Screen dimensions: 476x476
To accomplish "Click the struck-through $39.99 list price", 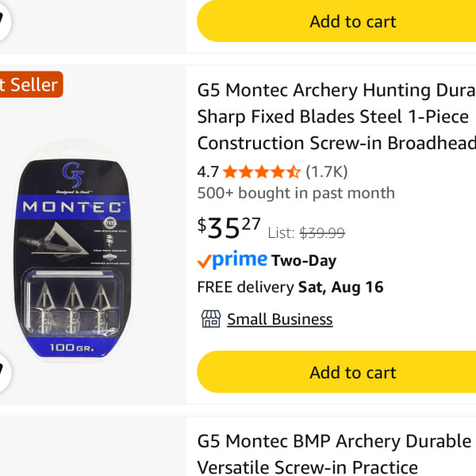I will pyautogui.click(x=322, y=233).
